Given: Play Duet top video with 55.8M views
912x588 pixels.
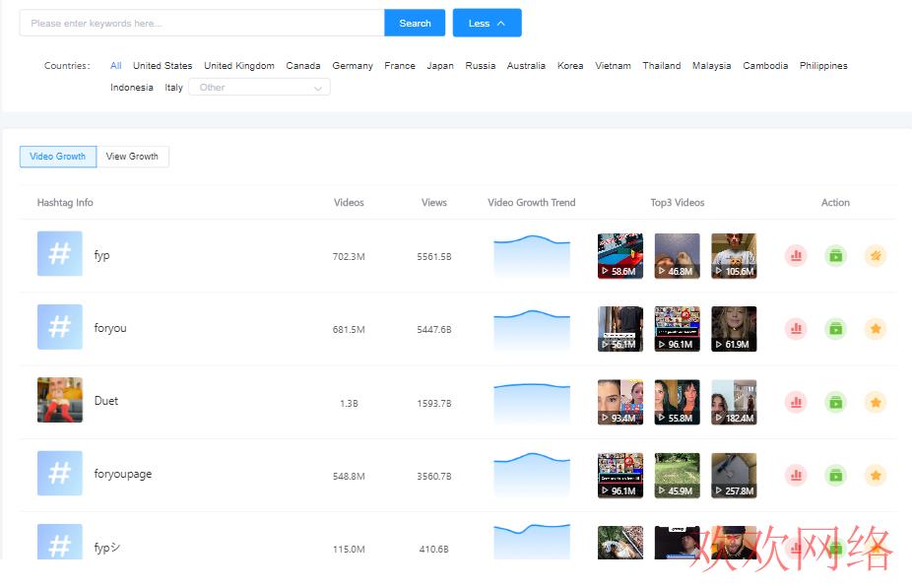Looking at the screenshot, I should [x=677, y=403].
